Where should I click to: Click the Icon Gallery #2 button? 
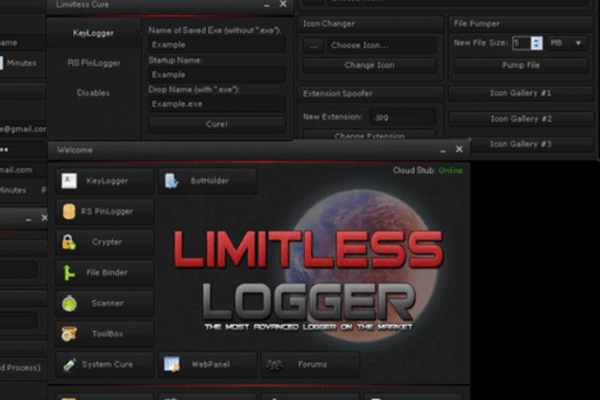[x=520, y=118]
